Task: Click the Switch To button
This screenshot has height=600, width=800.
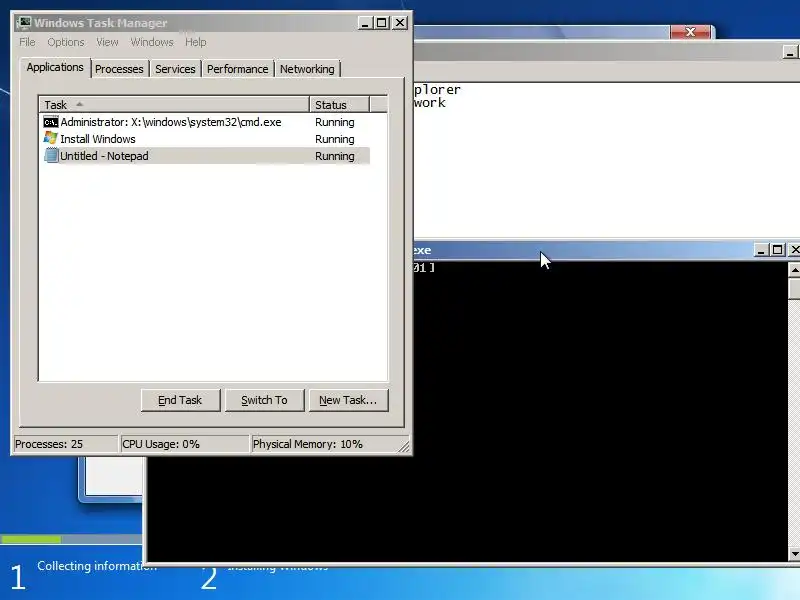Action: 264,400
